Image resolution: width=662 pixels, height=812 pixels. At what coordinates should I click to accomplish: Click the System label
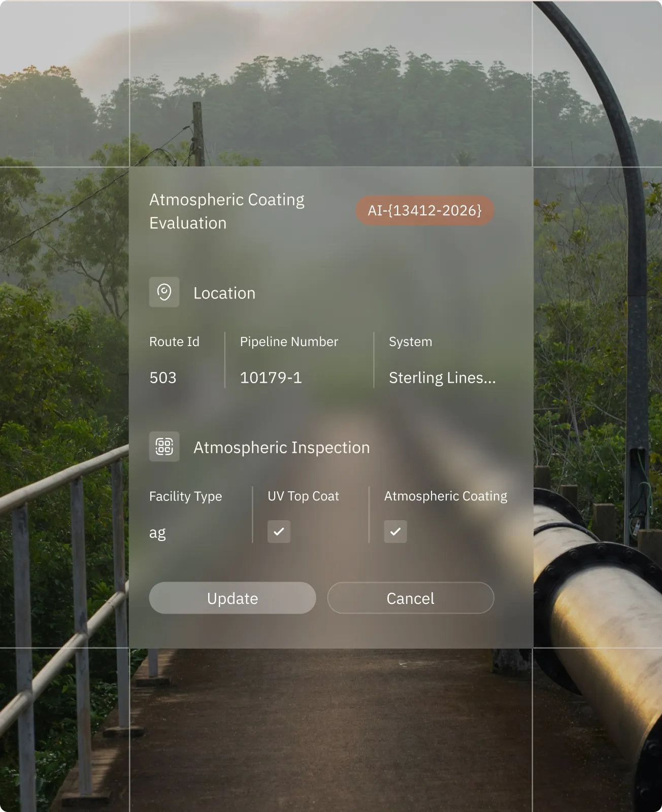(410, 342)
